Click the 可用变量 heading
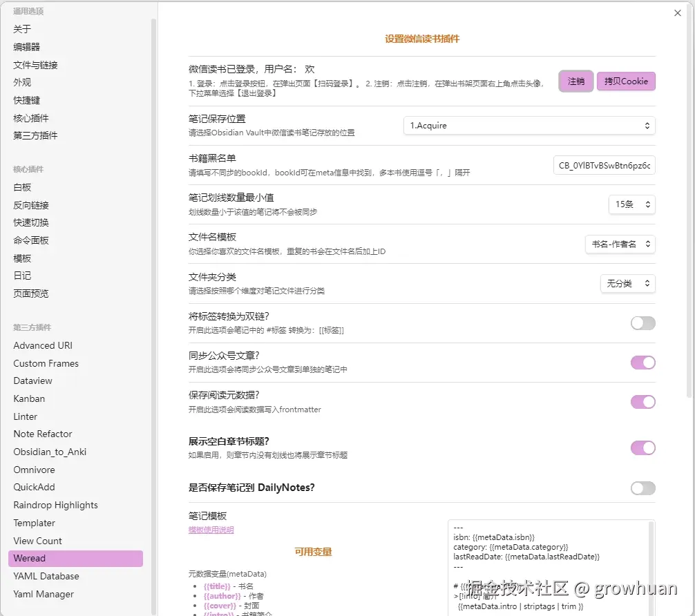The height and width of the screenshot is (616, 695). (313, 552)
